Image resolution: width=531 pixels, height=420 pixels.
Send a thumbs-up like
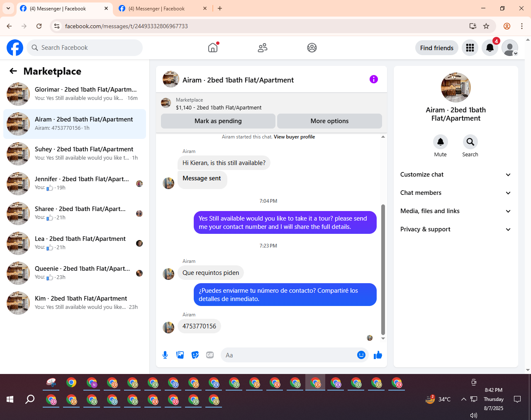(378, 355)
